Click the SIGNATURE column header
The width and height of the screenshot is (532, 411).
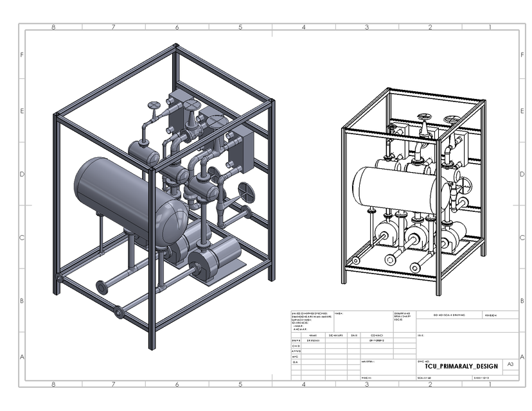(x=335, y=335)
